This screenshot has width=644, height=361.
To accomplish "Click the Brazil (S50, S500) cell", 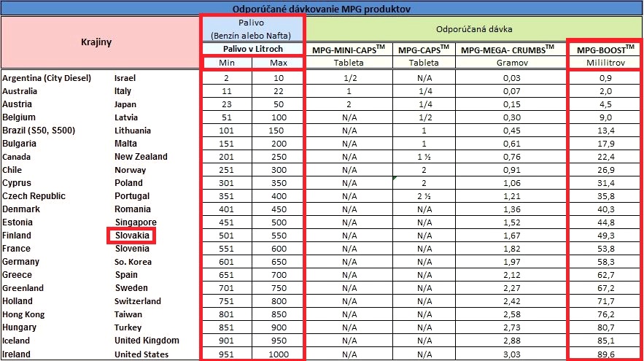I will (x=39, y=131).
